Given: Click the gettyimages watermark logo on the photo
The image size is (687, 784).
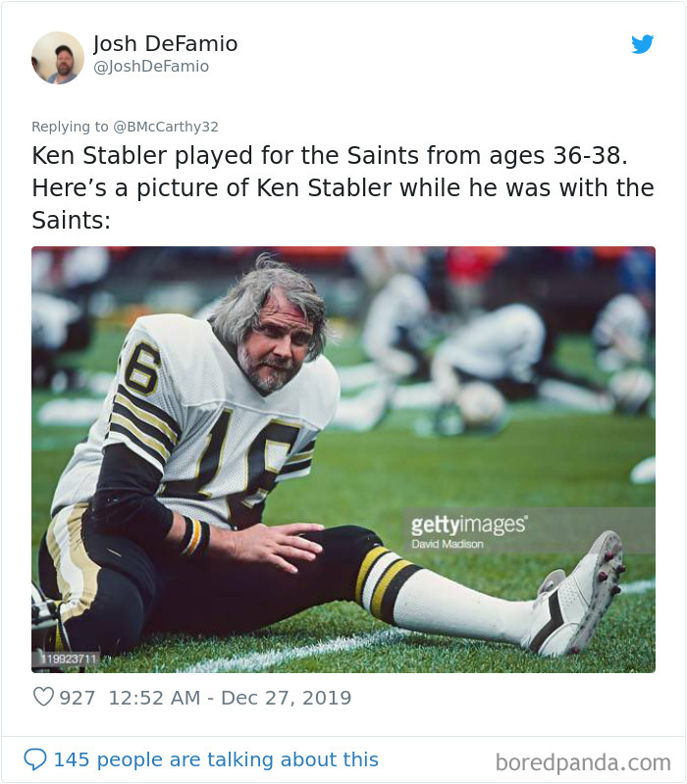Looking at the screenshot, I should (x=468, y=524).
